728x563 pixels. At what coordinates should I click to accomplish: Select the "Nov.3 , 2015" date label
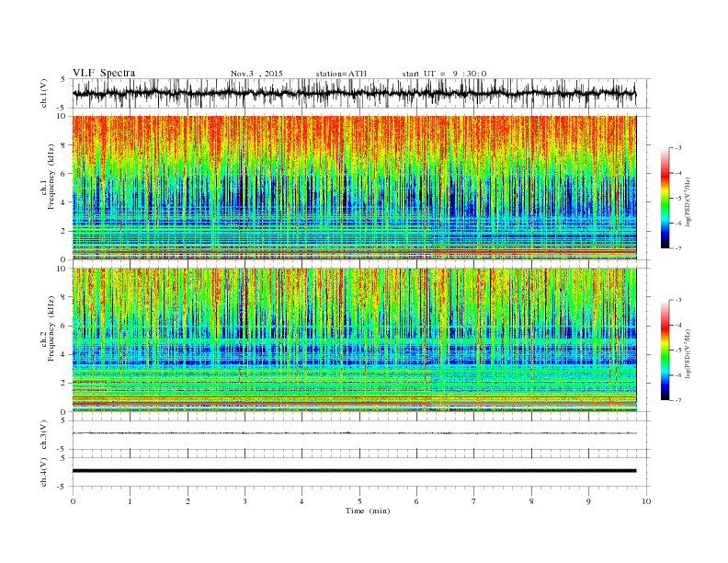pos(256,74)
